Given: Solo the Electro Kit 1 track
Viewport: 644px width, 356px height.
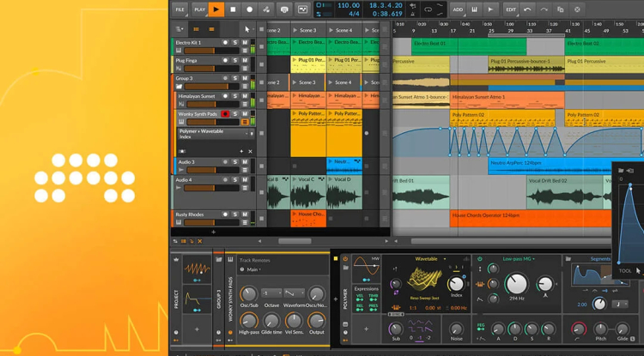Looking at the screenshot, I should (x=235, y=43).
